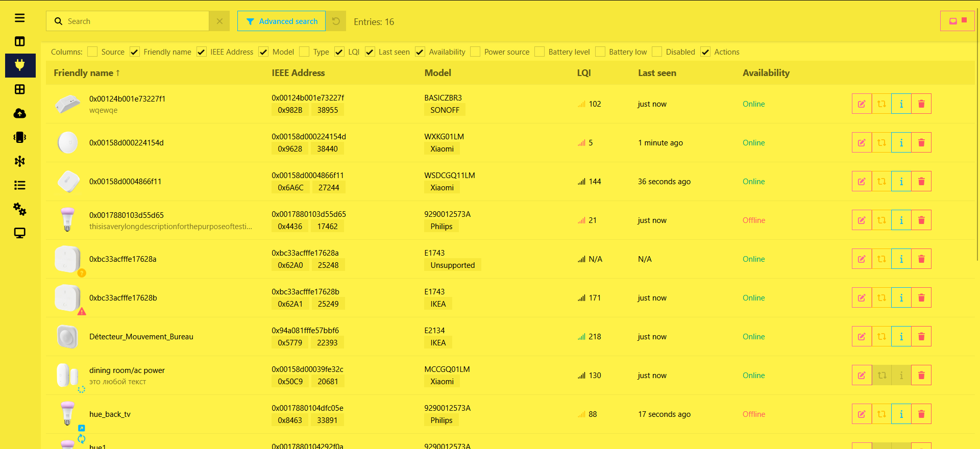Click the Advanced search button

click(281, 21)
